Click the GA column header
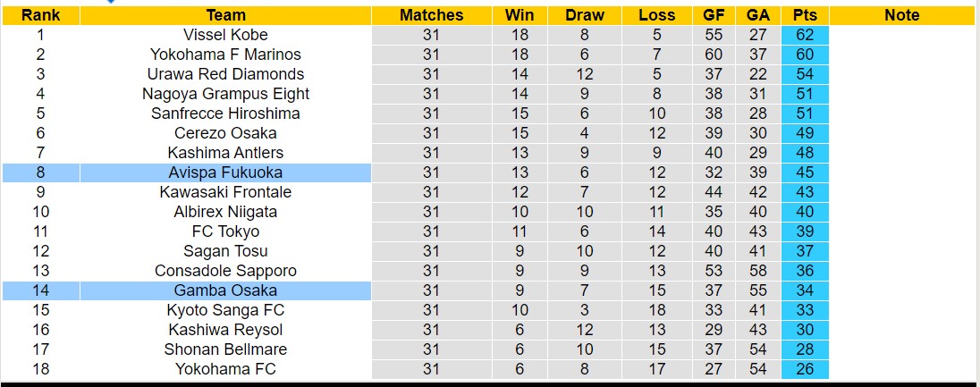 (x=758, y=15)
